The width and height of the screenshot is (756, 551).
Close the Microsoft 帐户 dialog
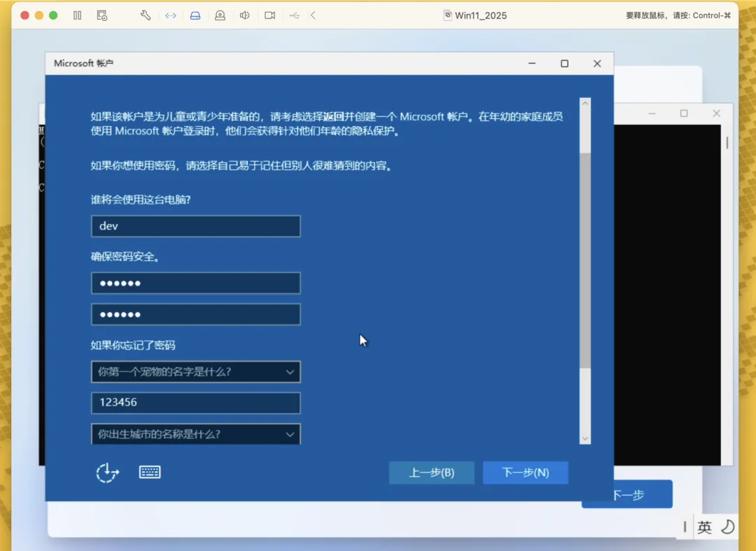click(x=597, y=64)
